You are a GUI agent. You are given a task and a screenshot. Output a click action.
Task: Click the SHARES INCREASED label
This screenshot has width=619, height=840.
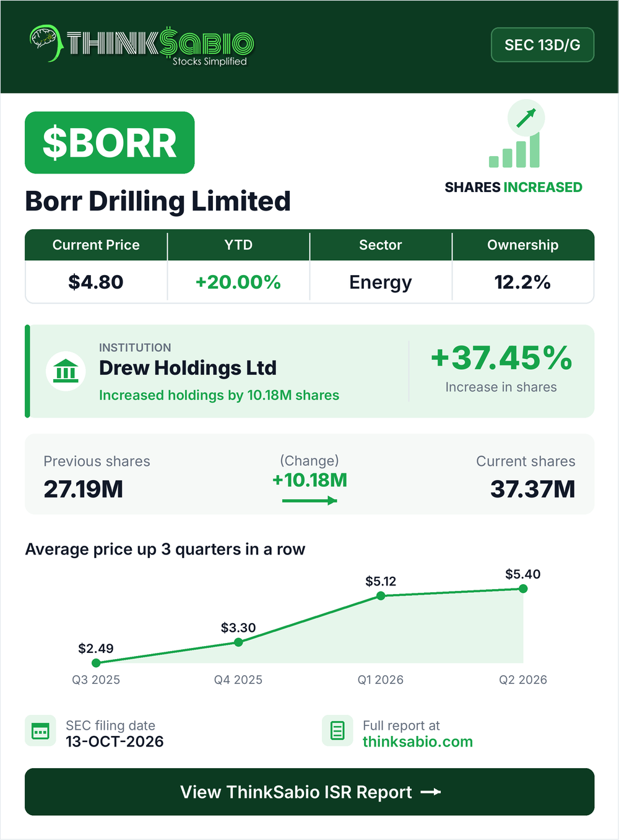click(x=514, y=187)
